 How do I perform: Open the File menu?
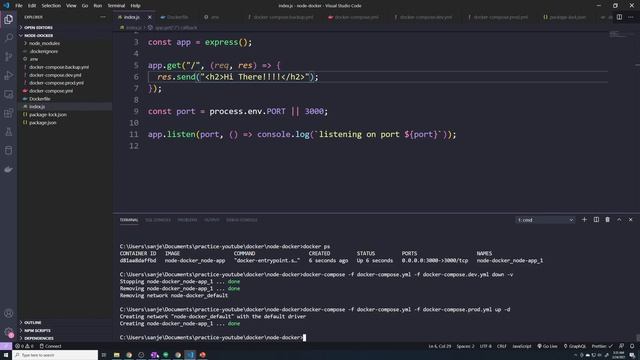(x=19, y=6)
